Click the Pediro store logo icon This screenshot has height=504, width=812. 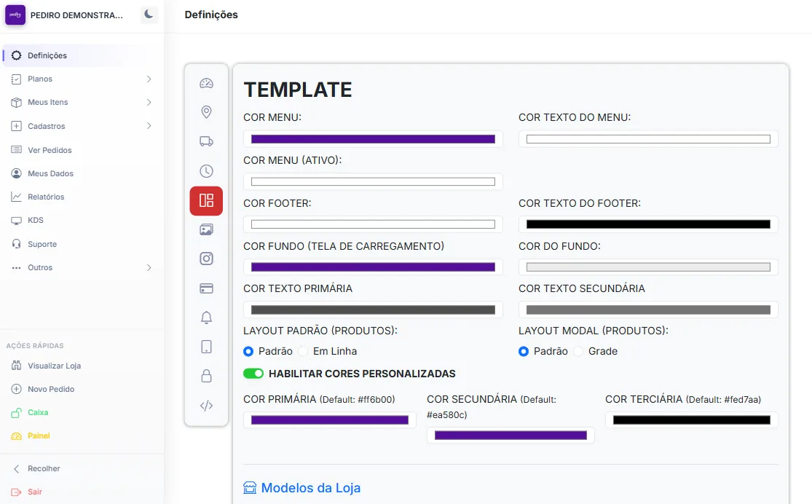[15, 15]
